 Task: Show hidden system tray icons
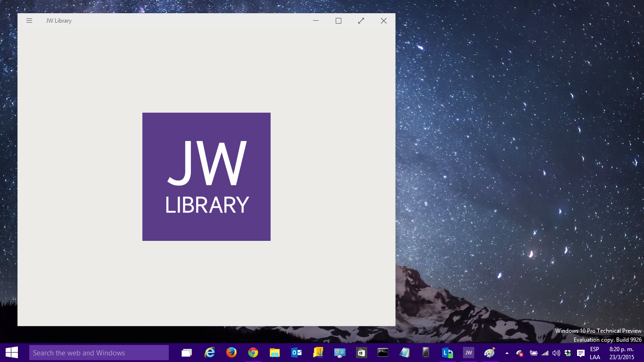tap(507, 353)
